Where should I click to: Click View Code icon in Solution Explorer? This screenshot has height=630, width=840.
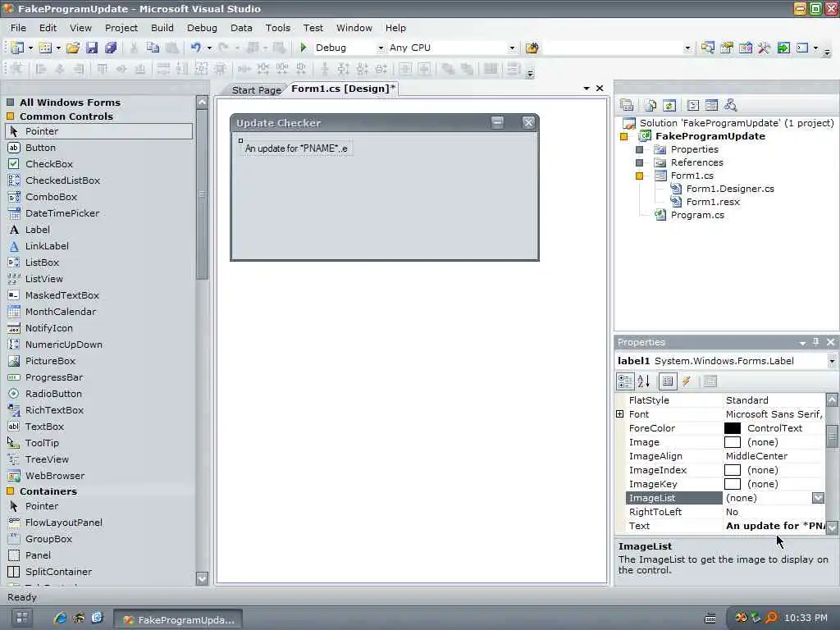(x=692, y=105)
